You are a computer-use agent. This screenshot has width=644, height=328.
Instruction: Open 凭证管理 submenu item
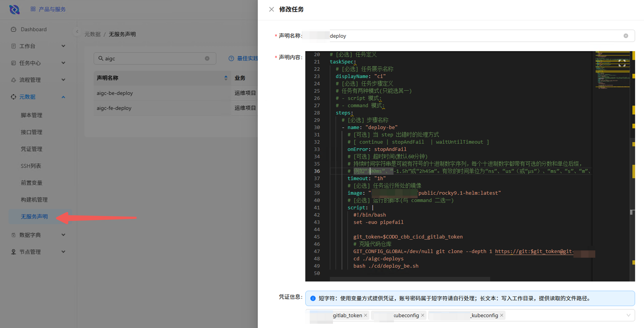point(31,149)
